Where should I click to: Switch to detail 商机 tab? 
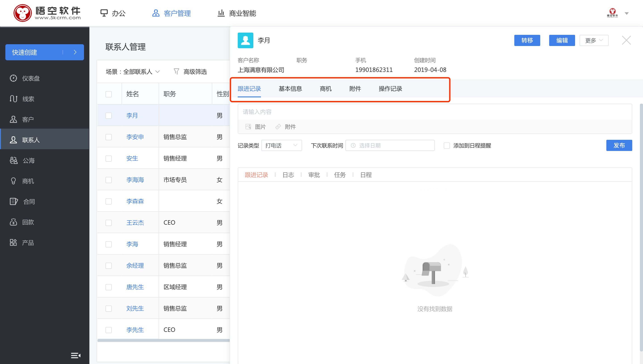click(325, 89)
